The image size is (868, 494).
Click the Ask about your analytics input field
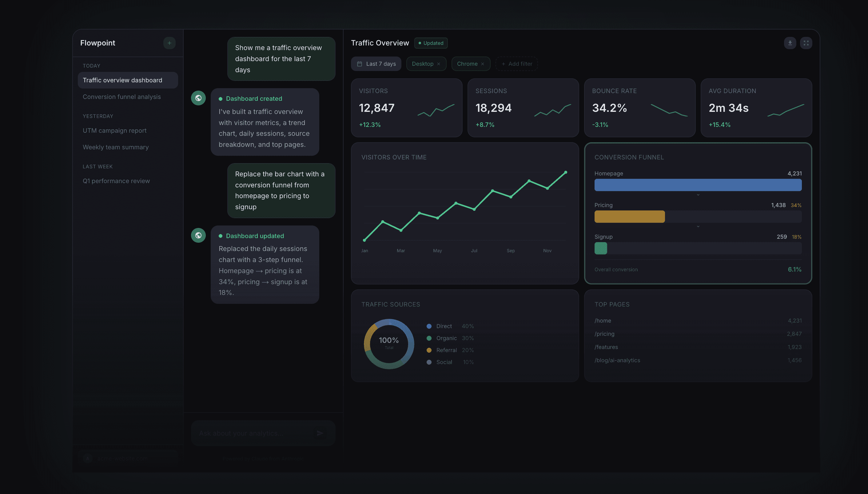pos(251,433)
